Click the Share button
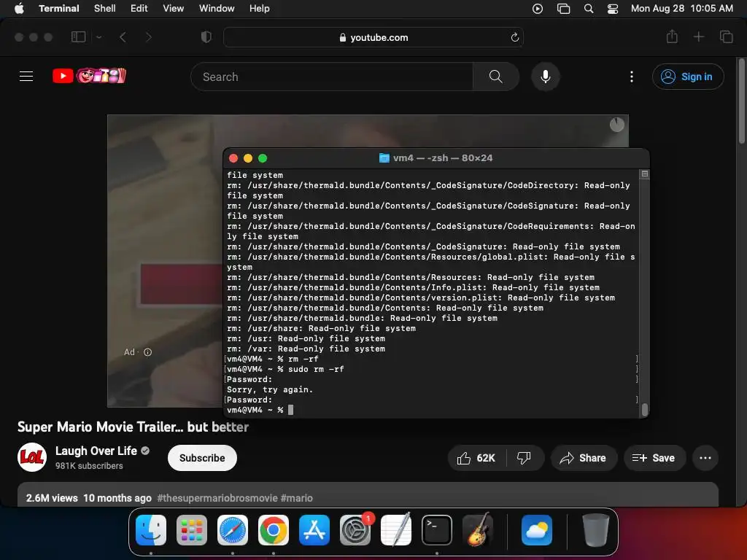The height and width of the screenshot is (560, 747). [x=583, y=458]
